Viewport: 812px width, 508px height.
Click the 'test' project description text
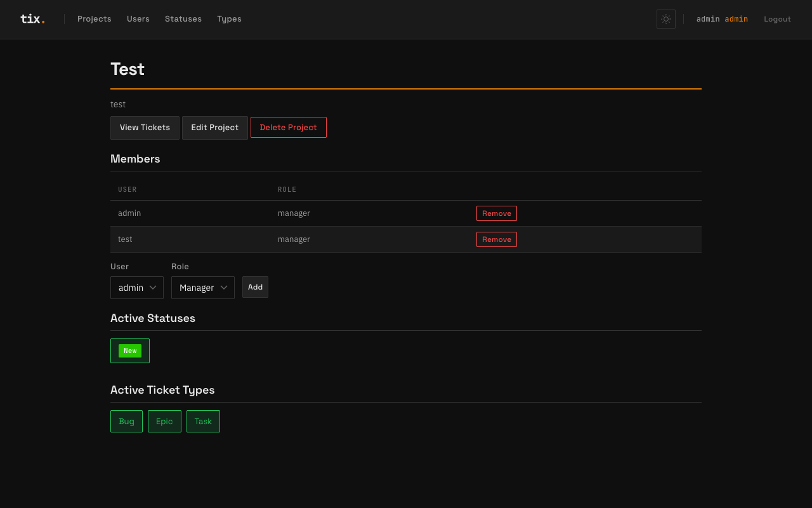click(x=118, y=104)
